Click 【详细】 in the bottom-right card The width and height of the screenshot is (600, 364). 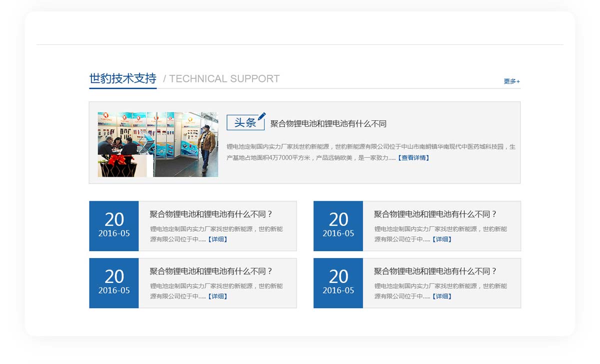point(442,296)
